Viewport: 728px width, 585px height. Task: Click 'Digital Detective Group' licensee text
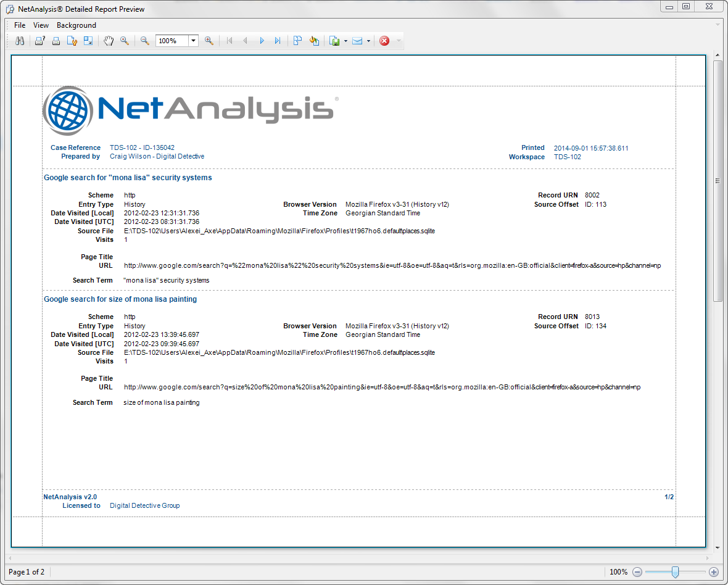pyautogui.click(x=145, y=505)
